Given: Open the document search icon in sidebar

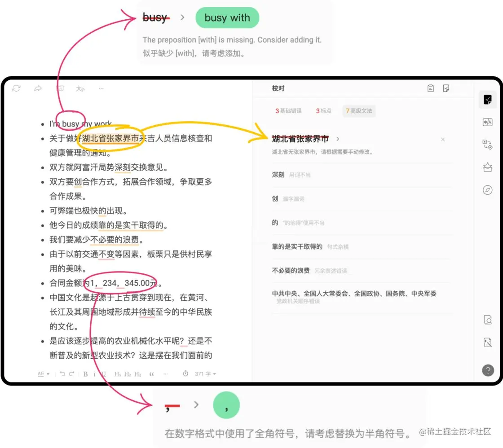Looking at the screenshot, I should pyautogui.click(x=488, y=320).
